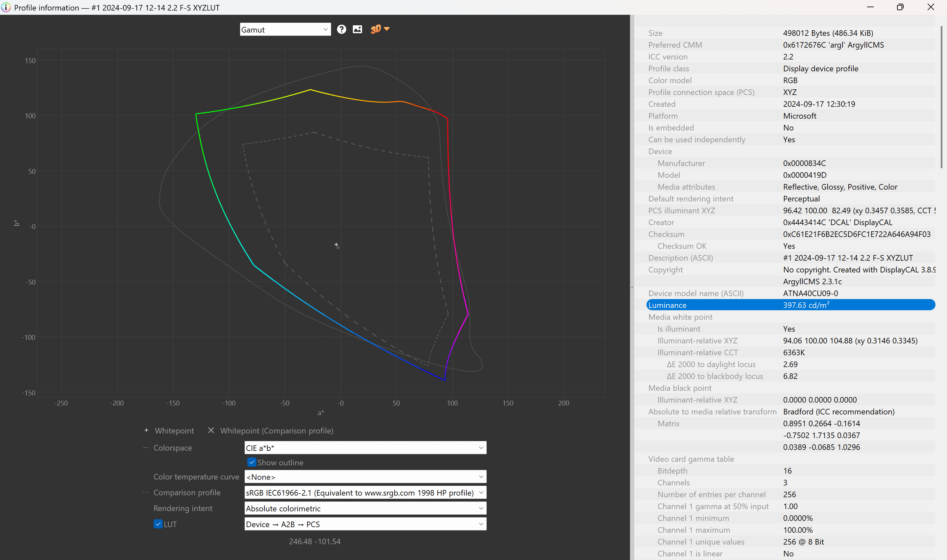Viewport: 947px width, 560px height.
Task: Select the Device Model row
Action: click(x=791, y=175)
